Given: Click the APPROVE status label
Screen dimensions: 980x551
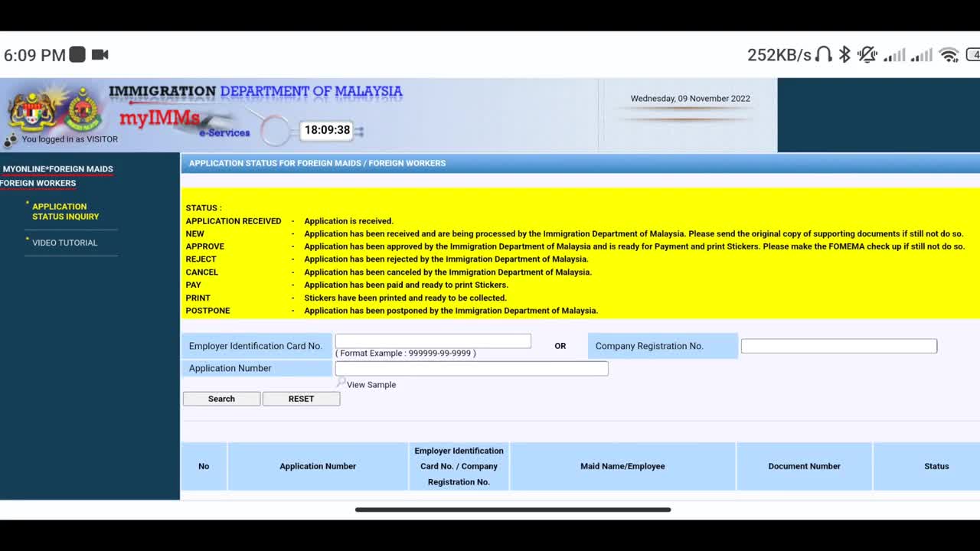Looking at the screenshot, I should [205, 246].
